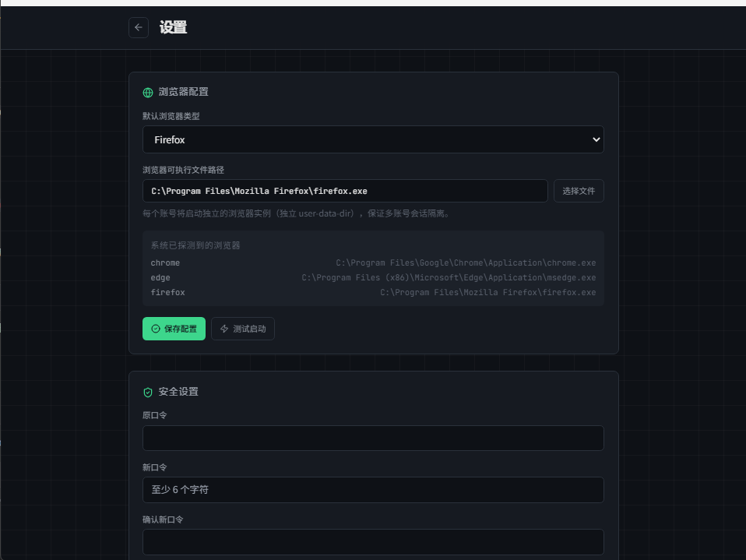Viewport: 746px width, 560px height.
Task: Click the checkmark icon in 保存配置 button
Action: pyautogui.click(x=156, y=329)
